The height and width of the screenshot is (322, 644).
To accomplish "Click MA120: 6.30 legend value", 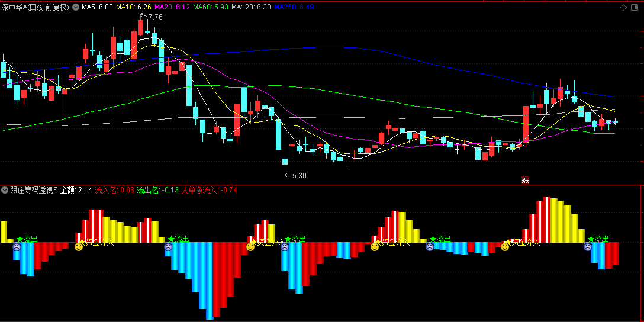I will [251, 7].
